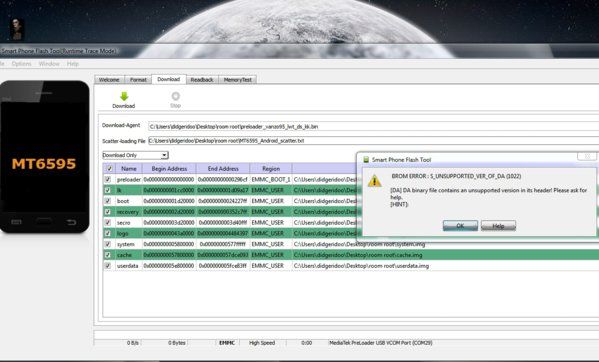The width and height of the screenshot is (599, 362).
Task: Uncheck the userdata partition checkbox
Action: [108, 265]
